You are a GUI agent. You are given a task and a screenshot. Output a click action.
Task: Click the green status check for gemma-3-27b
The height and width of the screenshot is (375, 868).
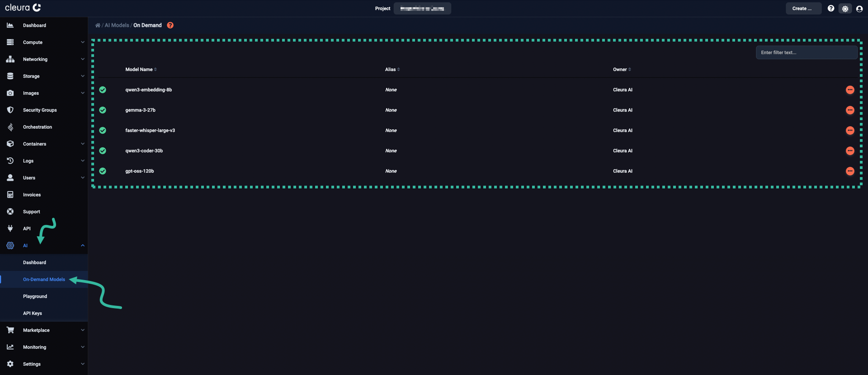(x=103, y=110)
